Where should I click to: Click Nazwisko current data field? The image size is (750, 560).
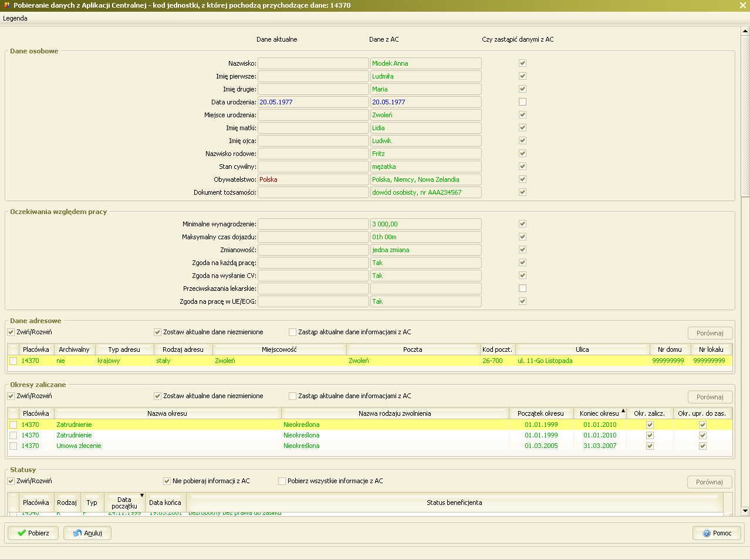tap(313, 63)
